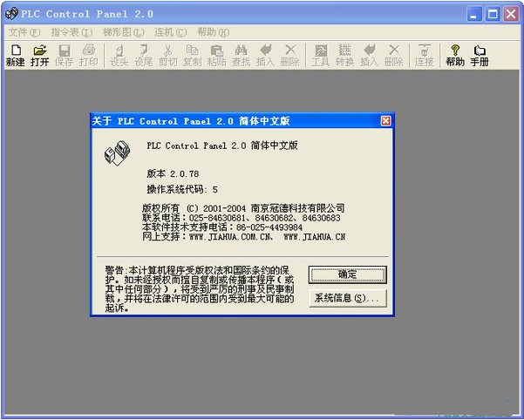The height and width of the screenshot is (420, 524).
Task: Click the 剪切 (Cut) scissors icon
Action: click(x=168, y=56)
